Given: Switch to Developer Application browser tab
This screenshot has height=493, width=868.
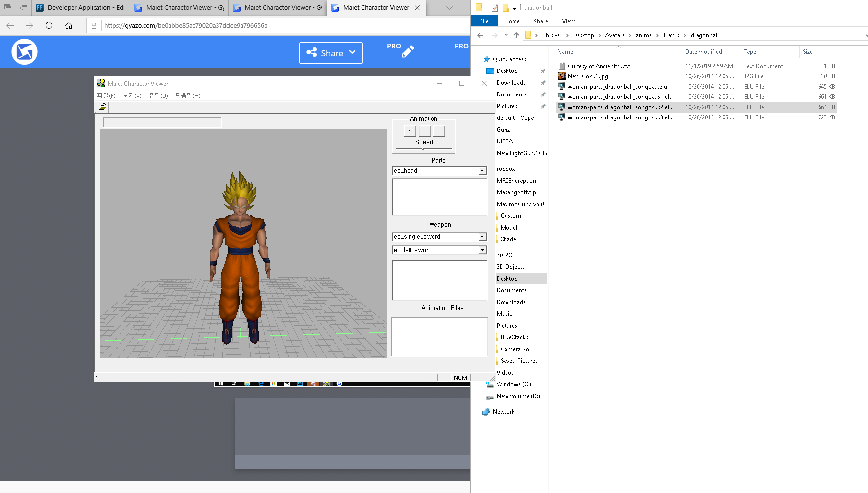Looking at the screenshot, I should (x=81, y=8).
